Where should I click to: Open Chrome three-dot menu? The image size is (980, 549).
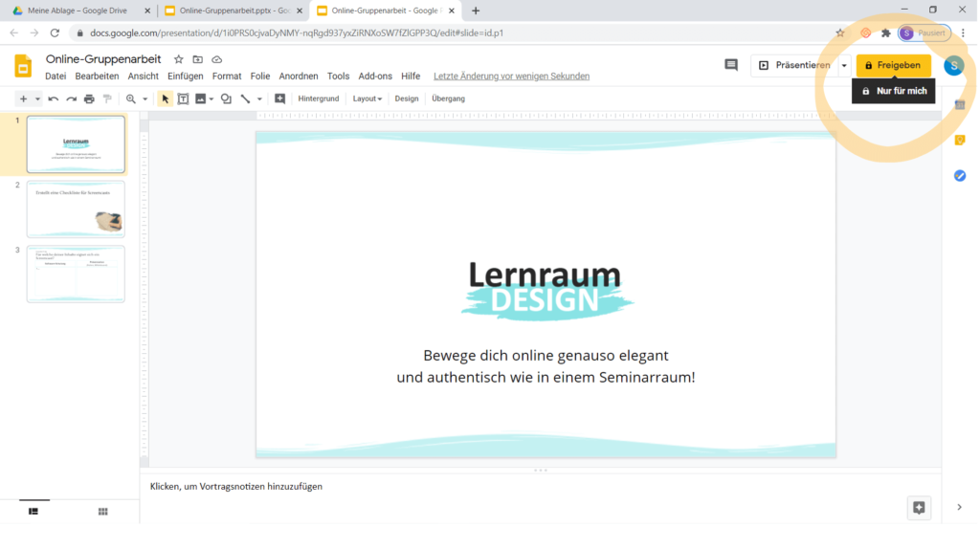point(963,33)
